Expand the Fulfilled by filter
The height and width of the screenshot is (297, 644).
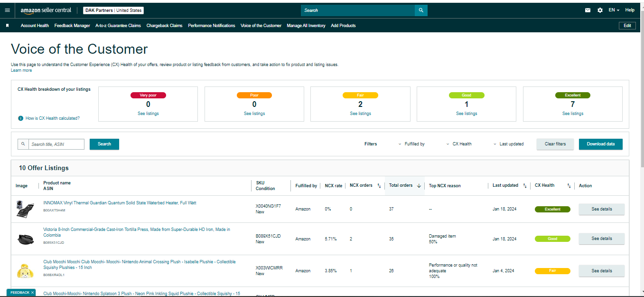click(411, 144)
